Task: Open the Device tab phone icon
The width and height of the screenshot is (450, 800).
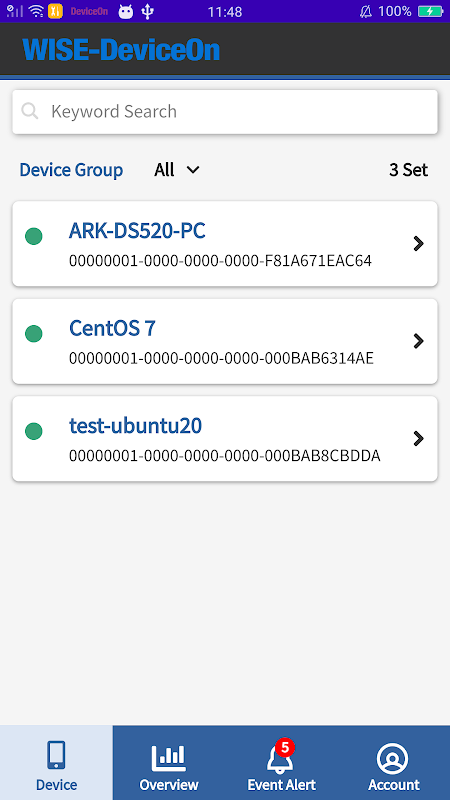Action: [56, 755]
